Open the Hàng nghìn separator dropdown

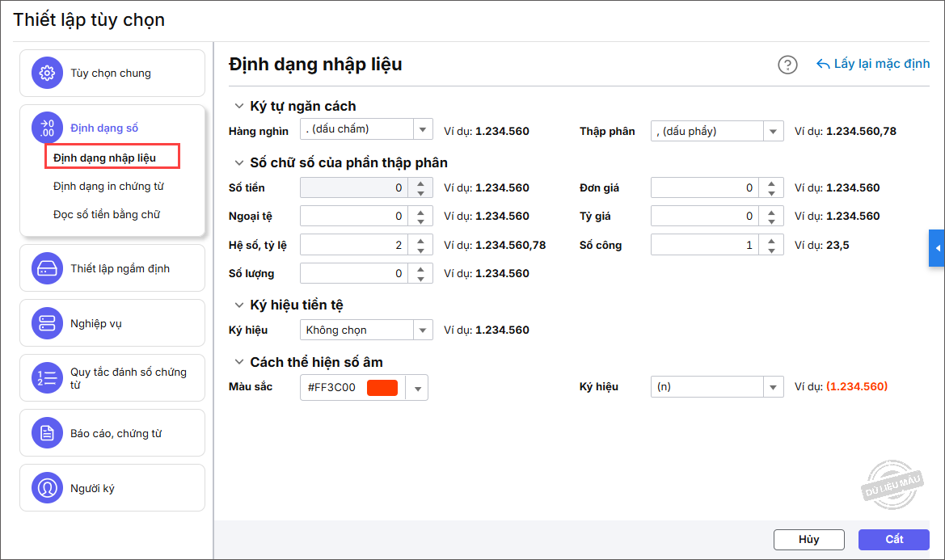(x=423, y=130)
